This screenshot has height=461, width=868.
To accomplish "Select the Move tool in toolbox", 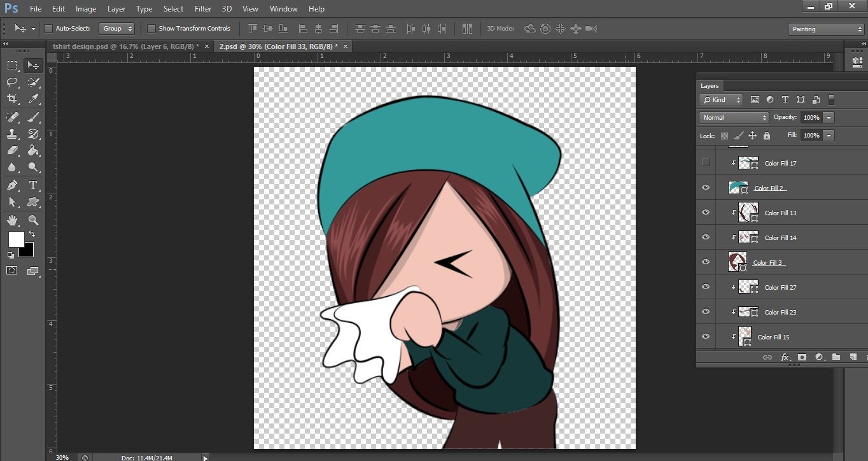I will pyautogui.click(x=32, y=66).
